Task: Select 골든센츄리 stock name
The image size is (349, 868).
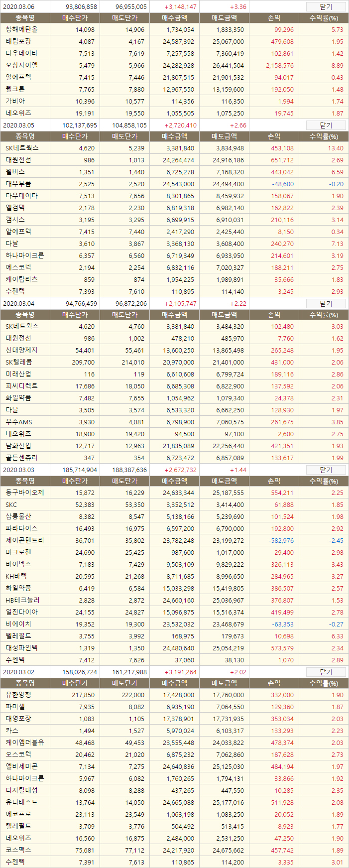Action: (x=21, y=458)
